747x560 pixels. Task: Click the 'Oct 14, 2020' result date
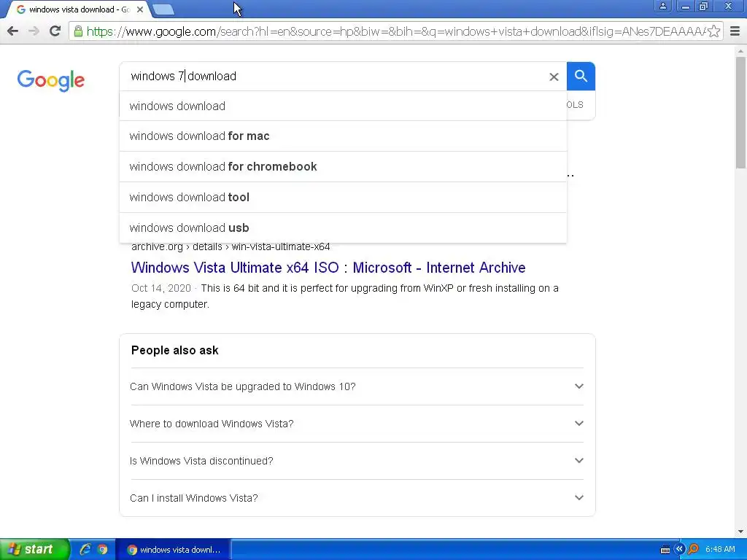161,288
